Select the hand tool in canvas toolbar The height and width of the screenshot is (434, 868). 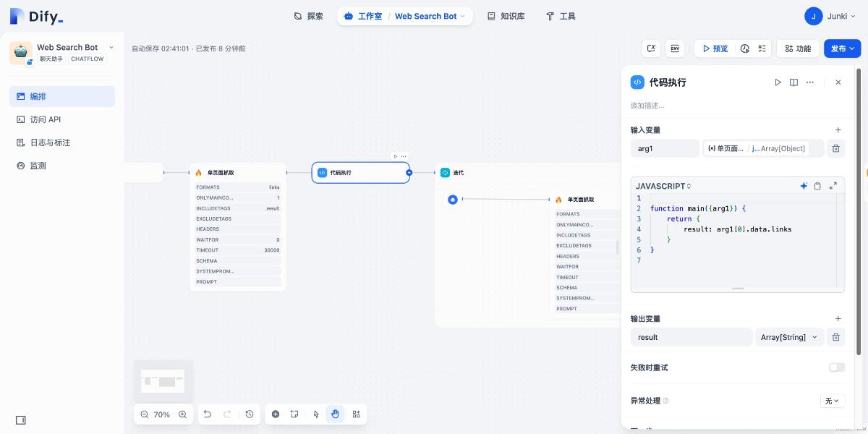point(335,414)
